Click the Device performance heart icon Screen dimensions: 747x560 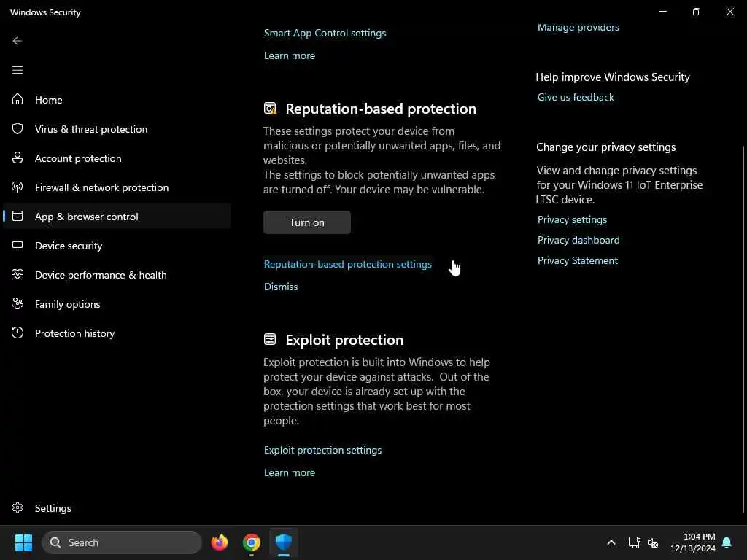pyautogui.click(x=18, y=275)
